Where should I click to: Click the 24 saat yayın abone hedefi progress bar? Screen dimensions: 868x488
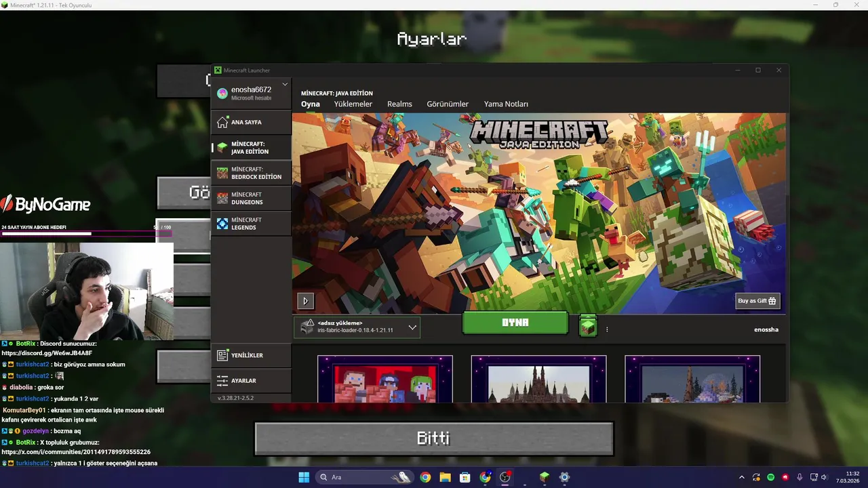[x=87, y=234]
